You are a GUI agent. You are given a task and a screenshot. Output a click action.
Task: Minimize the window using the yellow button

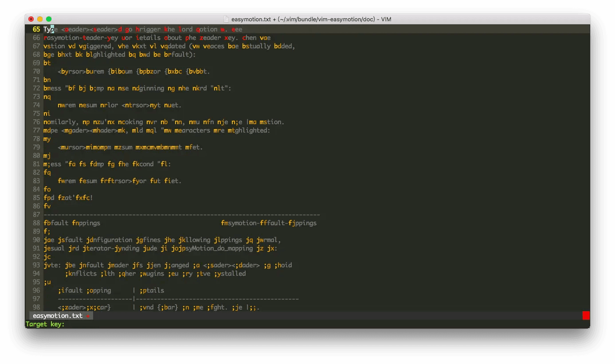click(40, 19)
